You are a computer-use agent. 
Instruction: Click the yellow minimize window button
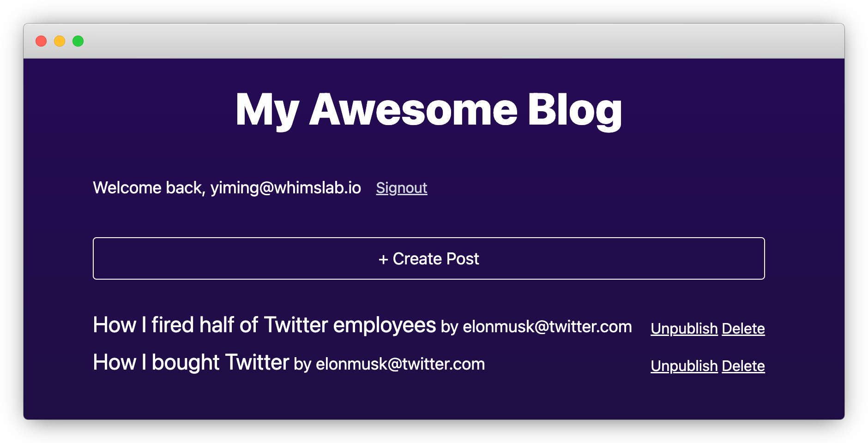(x=60, y=41)
